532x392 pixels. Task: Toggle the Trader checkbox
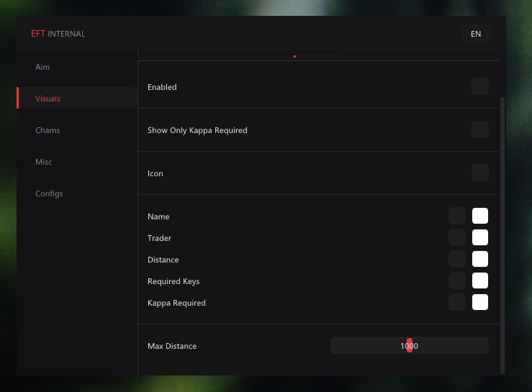coord(457,237)
